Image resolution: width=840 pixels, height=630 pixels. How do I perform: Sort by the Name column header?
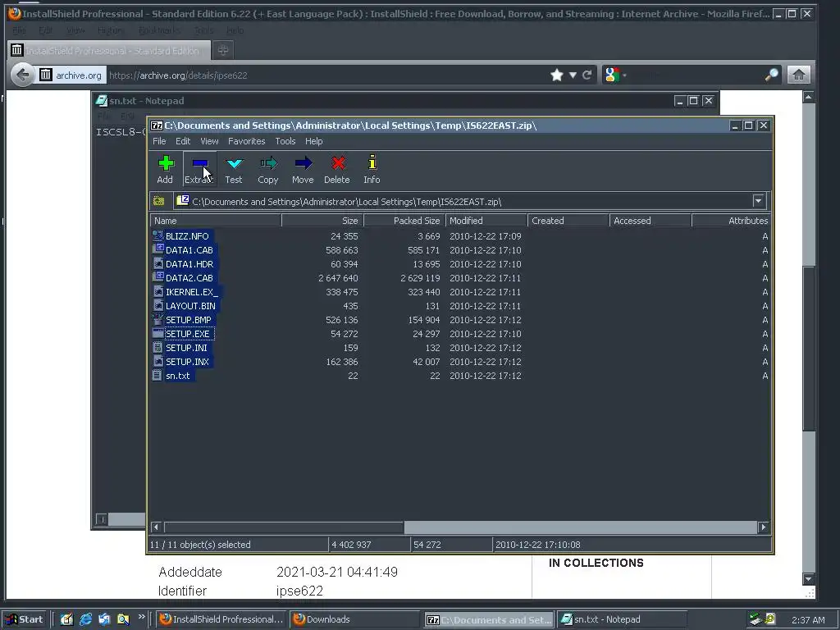pyautogui.click(x=216, y=221)
